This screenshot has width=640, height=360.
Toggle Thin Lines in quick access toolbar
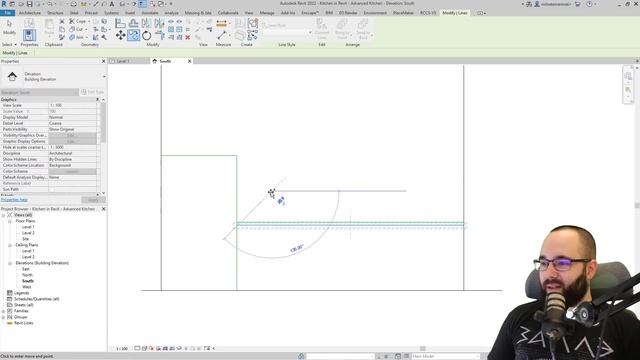[142, 4]
